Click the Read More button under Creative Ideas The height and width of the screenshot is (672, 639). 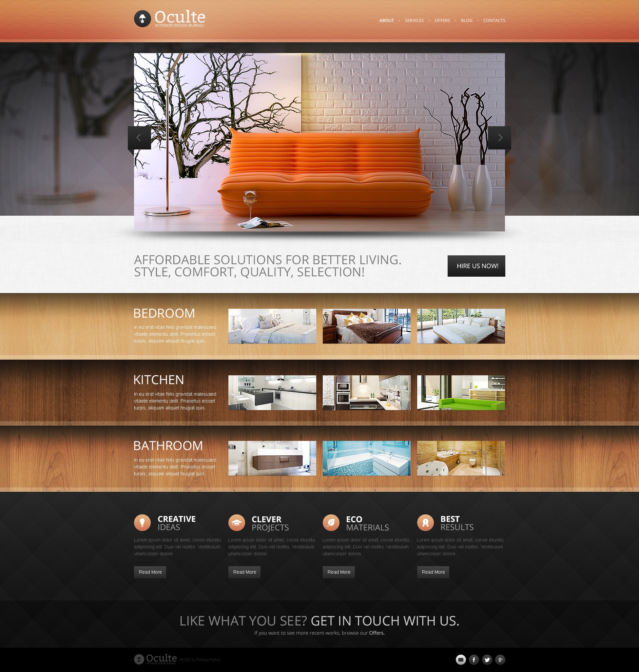pyautogui.click(x=151, y=572)
